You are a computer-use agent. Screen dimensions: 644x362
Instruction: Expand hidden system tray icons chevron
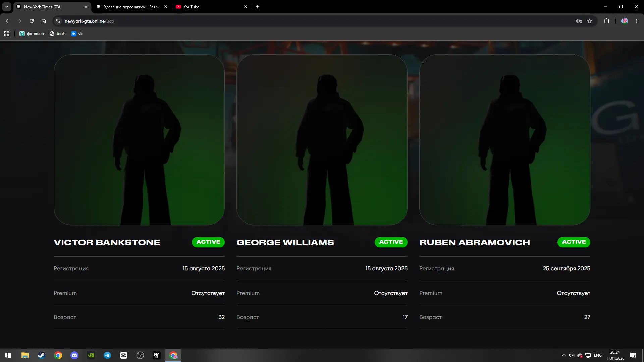(563, 355)
